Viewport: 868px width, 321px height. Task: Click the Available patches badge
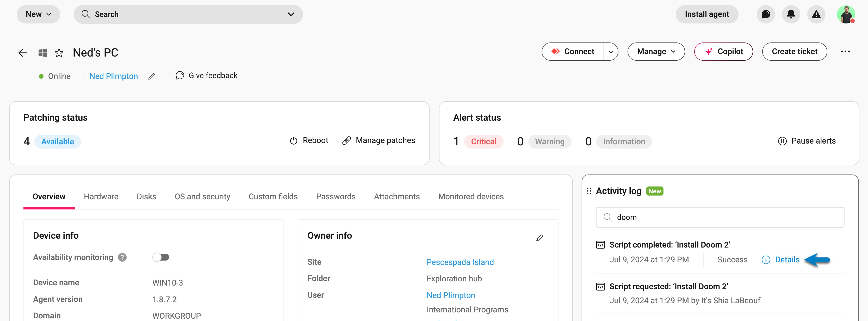[x=58, y=142]
